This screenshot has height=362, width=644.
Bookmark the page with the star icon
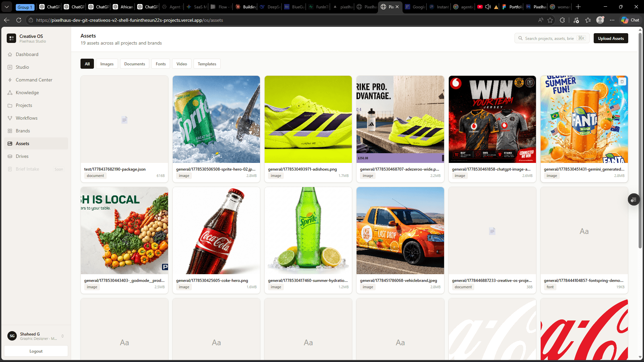pos(550,20)
